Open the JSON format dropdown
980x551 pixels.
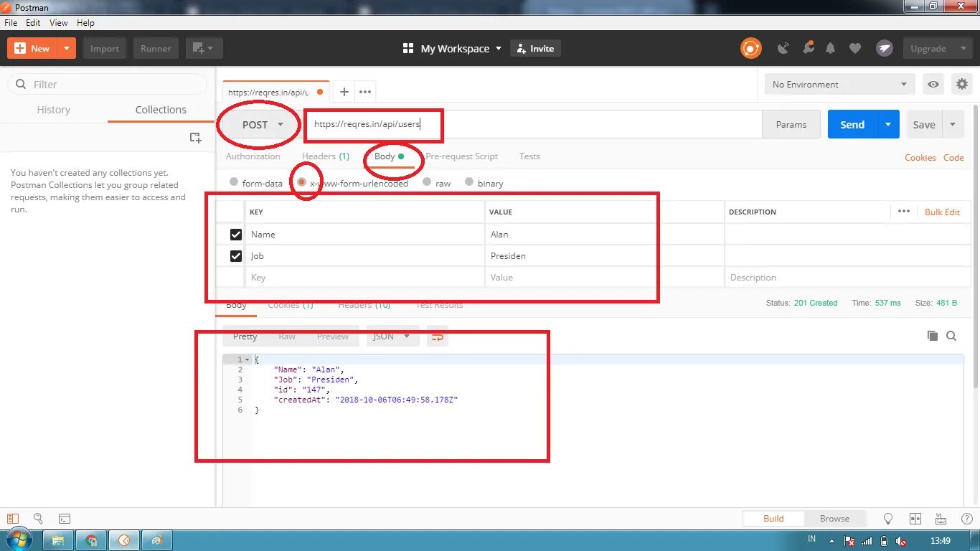(x=392, y=336)
